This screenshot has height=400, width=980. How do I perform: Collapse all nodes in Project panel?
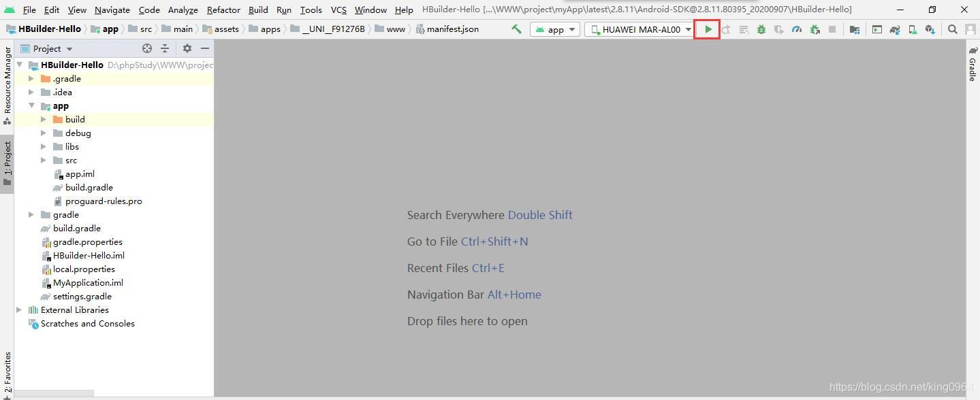pyautogui.click(x=165, y=48)
